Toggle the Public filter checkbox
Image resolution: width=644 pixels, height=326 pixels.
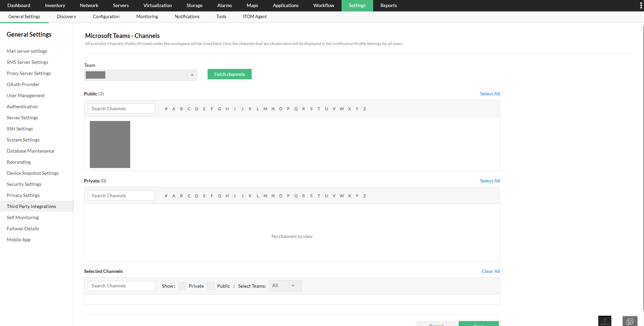[211, 286]
